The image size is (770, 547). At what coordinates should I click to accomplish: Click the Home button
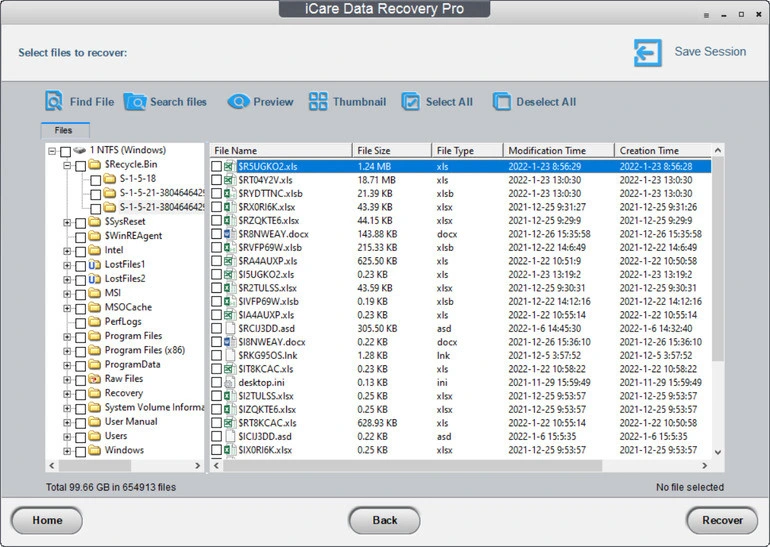[x=47, y=520]
